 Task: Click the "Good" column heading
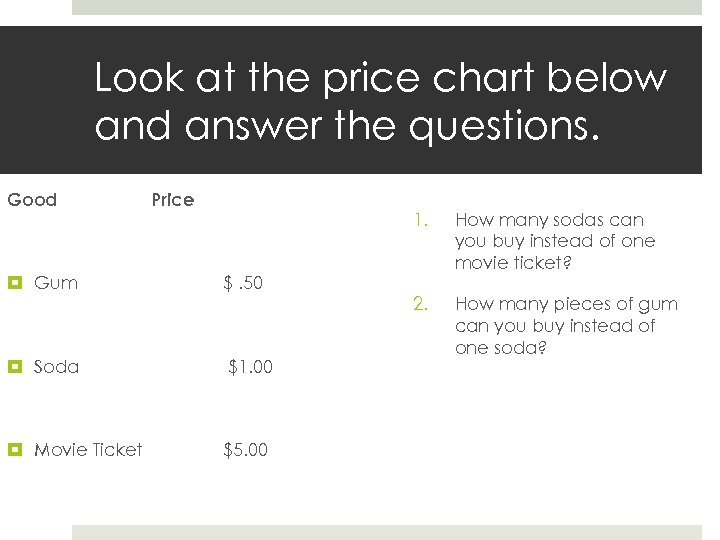[x=32, y=200]
